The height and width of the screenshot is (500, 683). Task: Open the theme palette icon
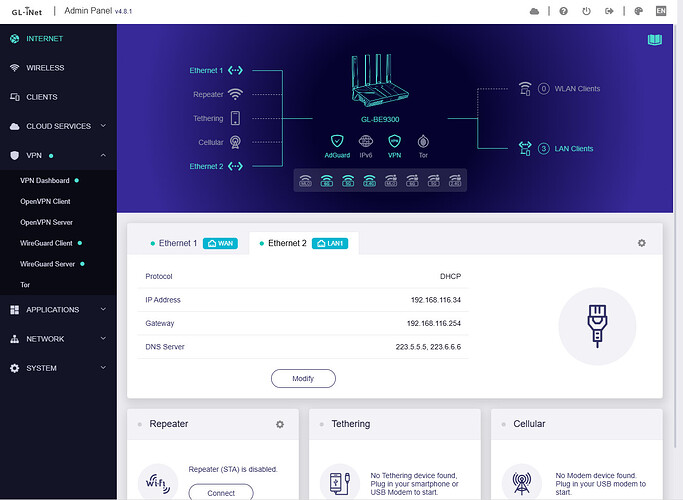[x=639, y=11]
